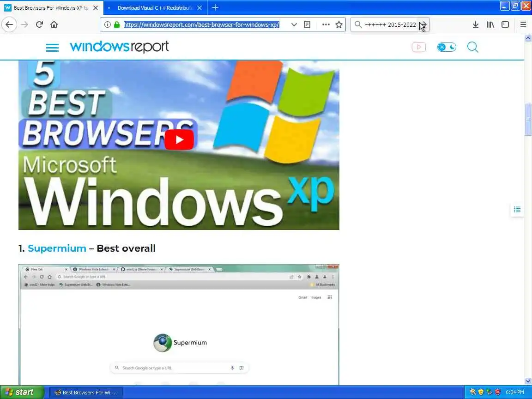Click the windowsreport logo

[119, 47]
